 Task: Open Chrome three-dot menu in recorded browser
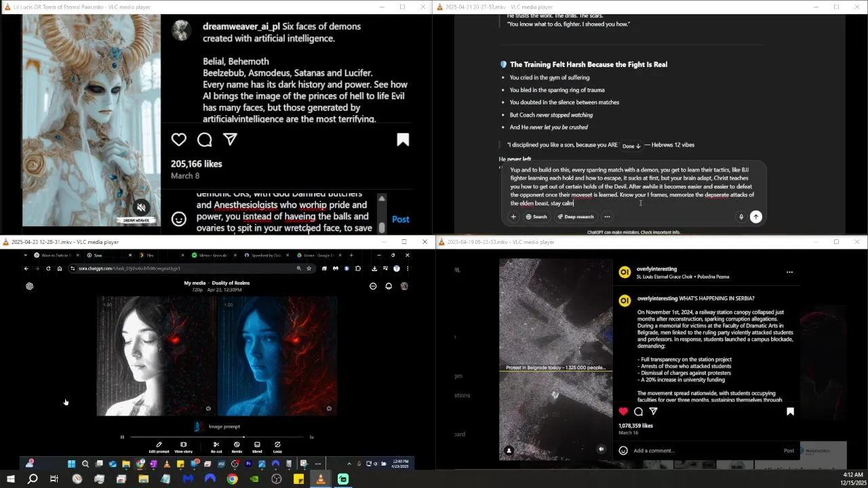click(x=407, y=268)
